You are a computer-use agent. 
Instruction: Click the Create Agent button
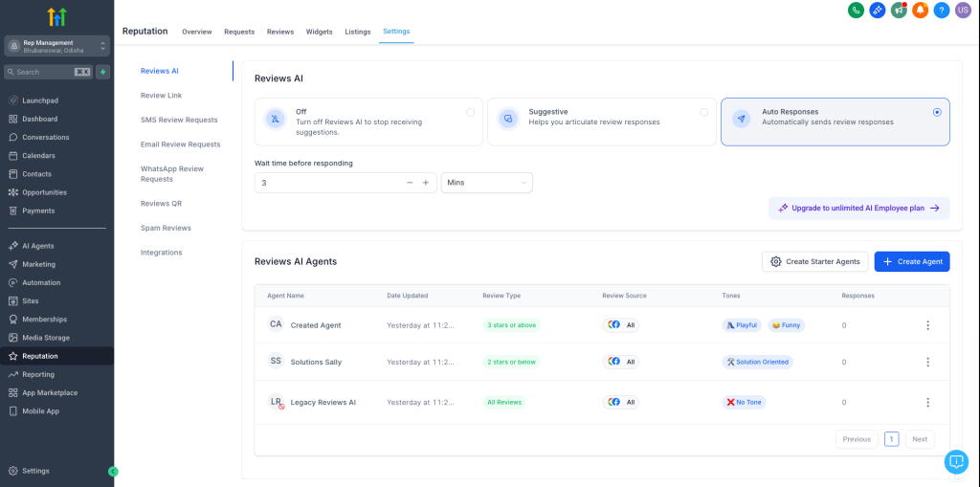pyautogui.click(x=912, y=261)
